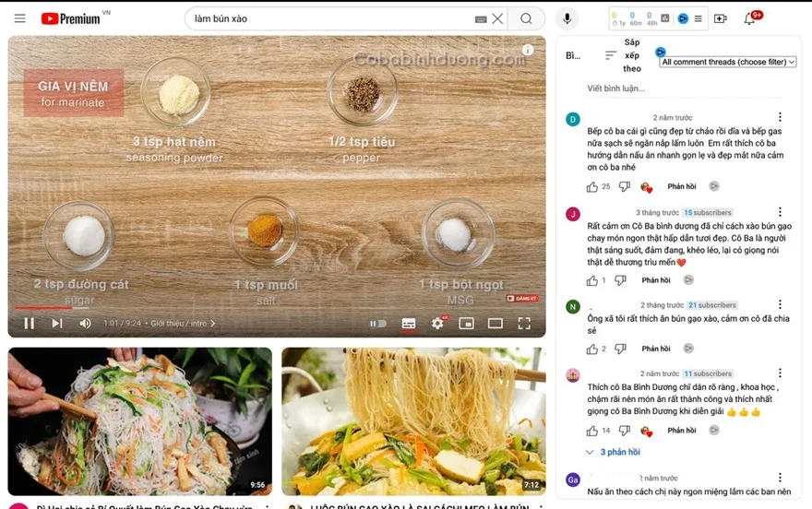
Task: Open the player settings gear
Action: [x=437, y=324]
